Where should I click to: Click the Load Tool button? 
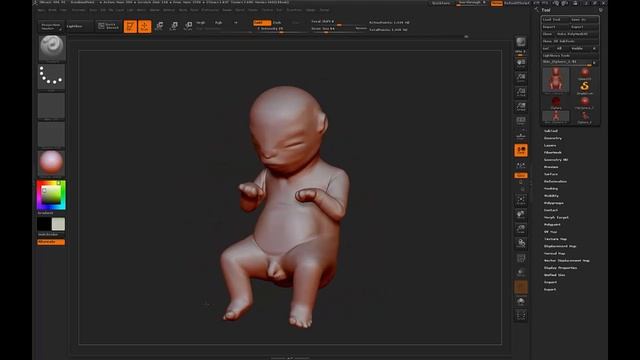pos(555,20)
